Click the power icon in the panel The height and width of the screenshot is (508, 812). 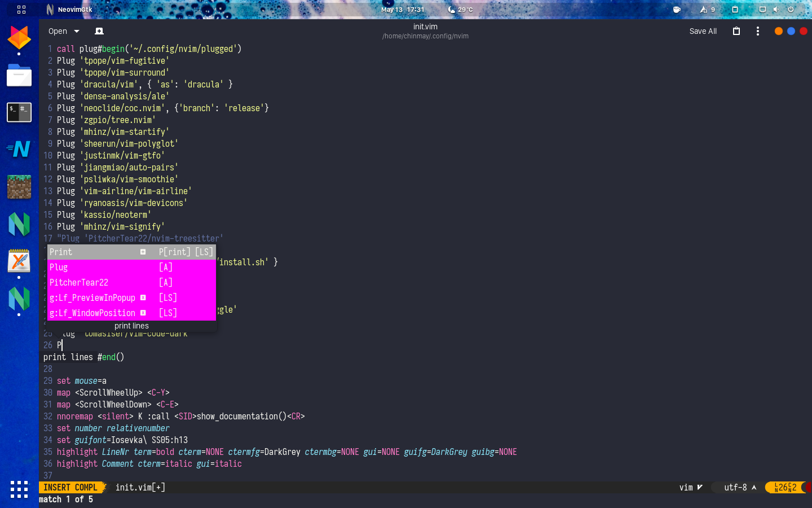click(x=792, y=10)
